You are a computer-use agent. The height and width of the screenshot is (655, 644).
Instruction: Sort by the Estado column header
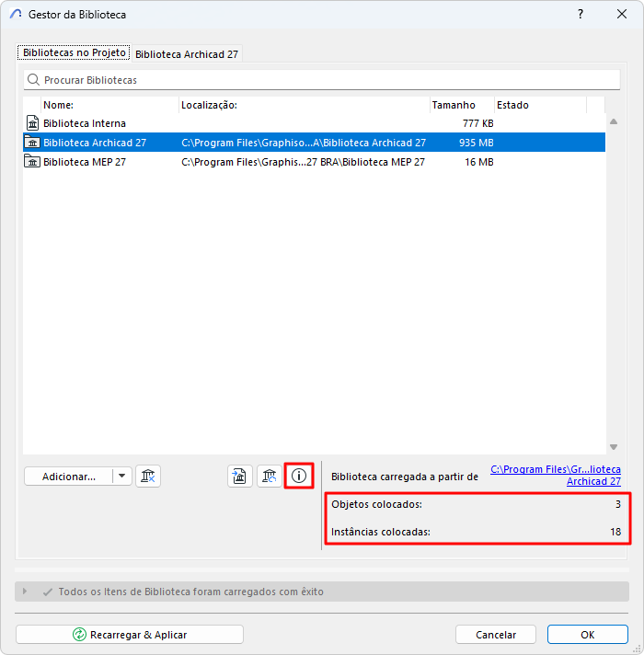540,105
